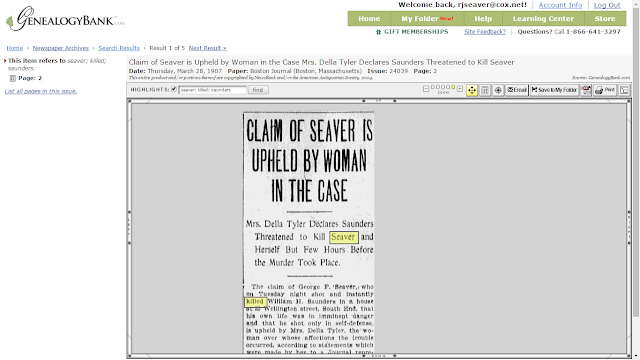Screen dimensions: 640x360
Task: Return to Search Results breadcrumb
Action: tap(119, 48)
